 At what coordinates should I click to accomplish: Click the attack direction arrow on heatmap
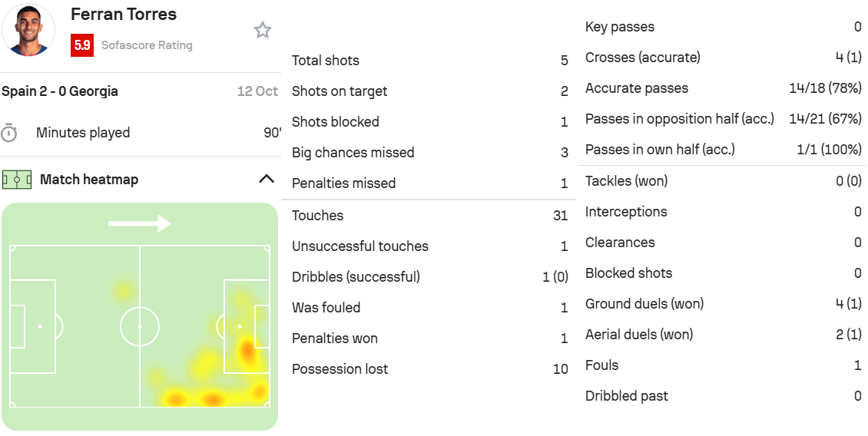139,223
